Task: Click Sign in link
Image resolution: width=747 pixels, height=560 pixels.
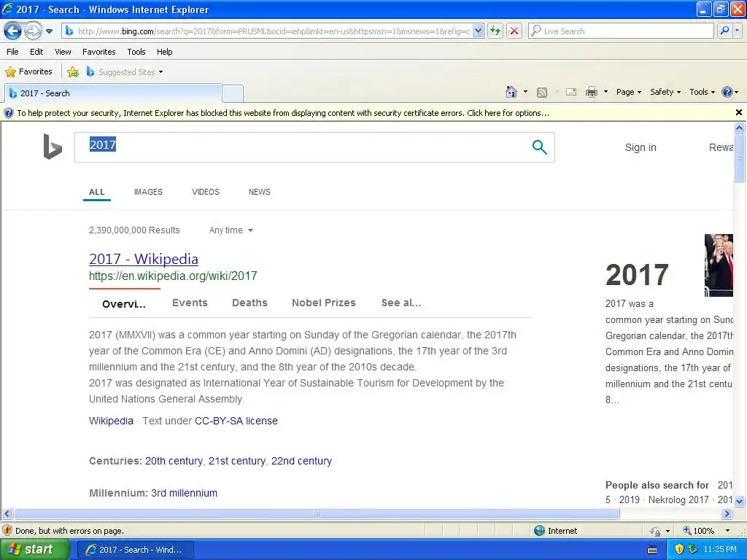Action: 640,147
